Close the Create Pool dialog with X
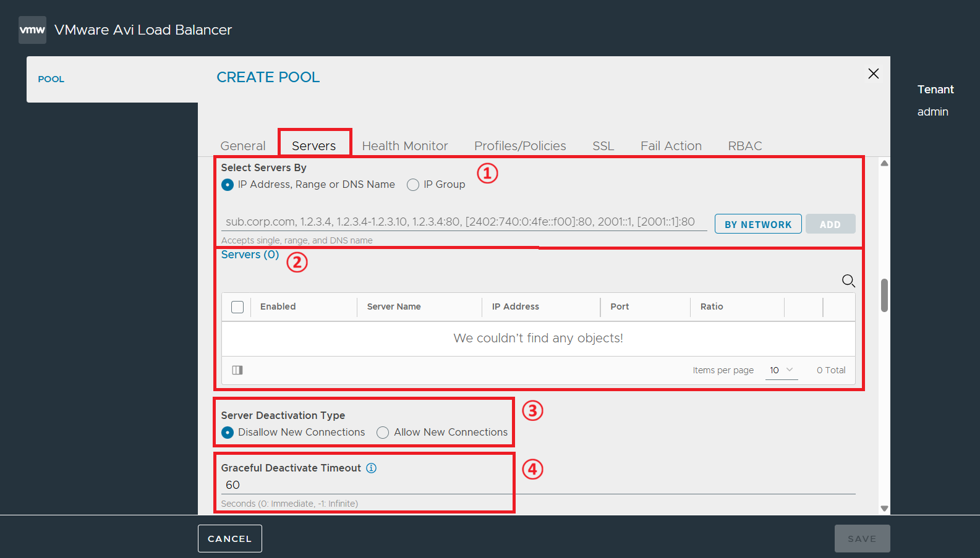Image resolution: width=980 pixels, height=558 pixels. (873, 74)
